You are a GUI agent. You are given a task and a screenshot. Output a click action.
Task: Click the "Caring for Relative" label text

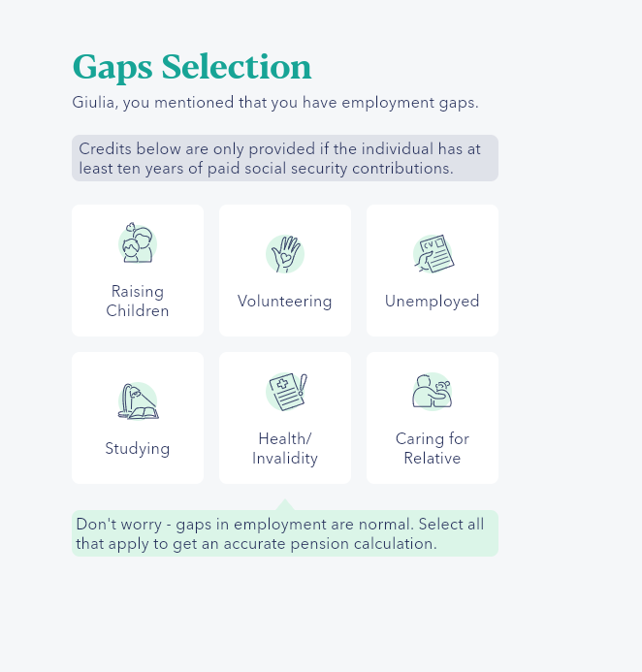pos(433,449)
